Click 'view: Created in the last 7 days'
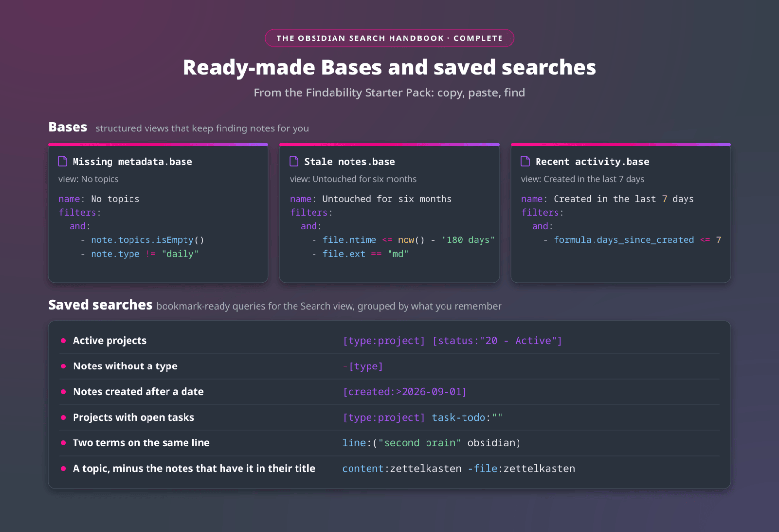 pos(582,179)
